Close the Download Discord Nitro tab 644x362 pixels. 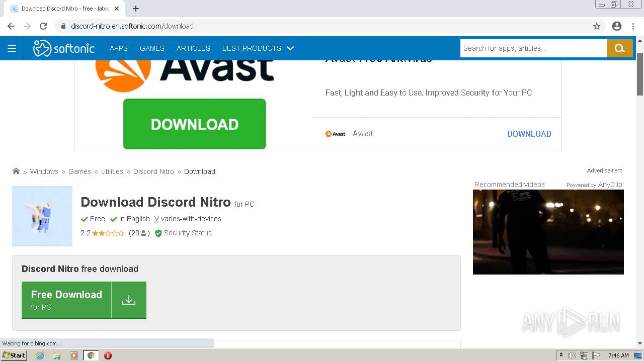[117, 9]
